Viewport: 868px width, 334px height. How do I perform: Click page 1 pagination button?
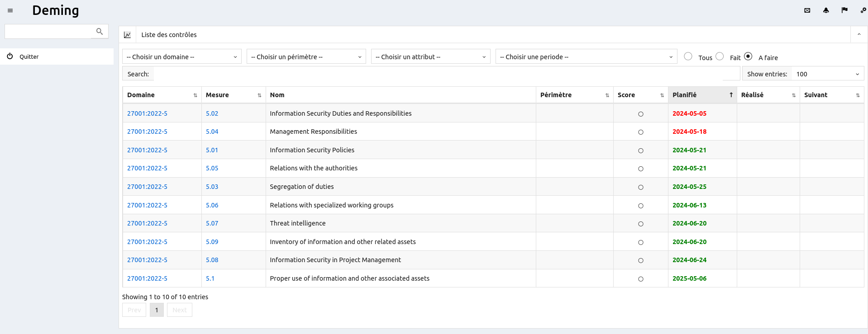(x=157, y=310)
